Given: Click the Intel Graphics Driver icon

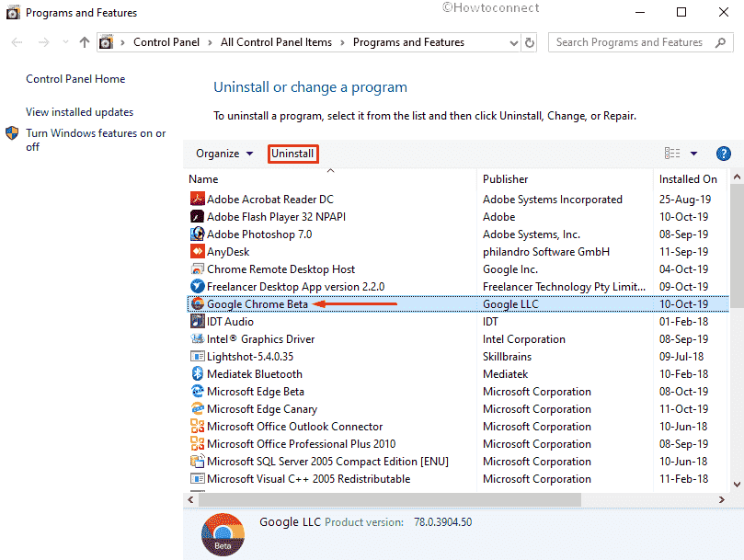Looking at the screenshot, I should [x=198, y=338].
